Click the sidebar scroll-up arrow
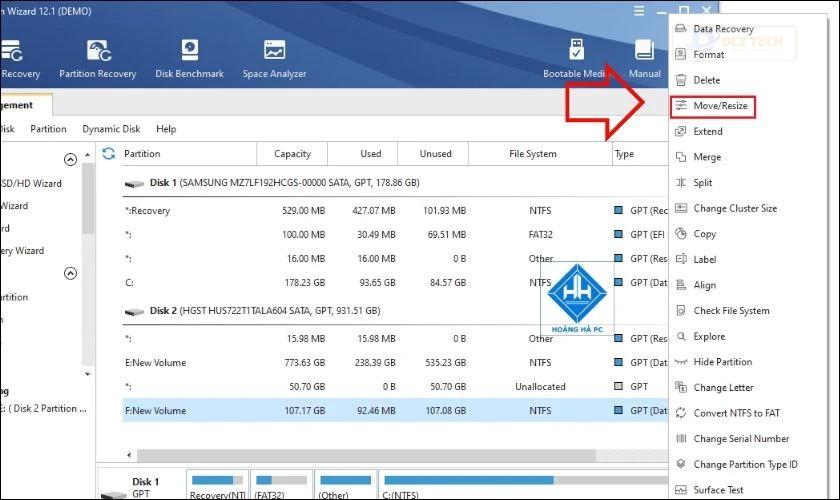The width and height of the screenshot is (840, 500). pos(88,154)
